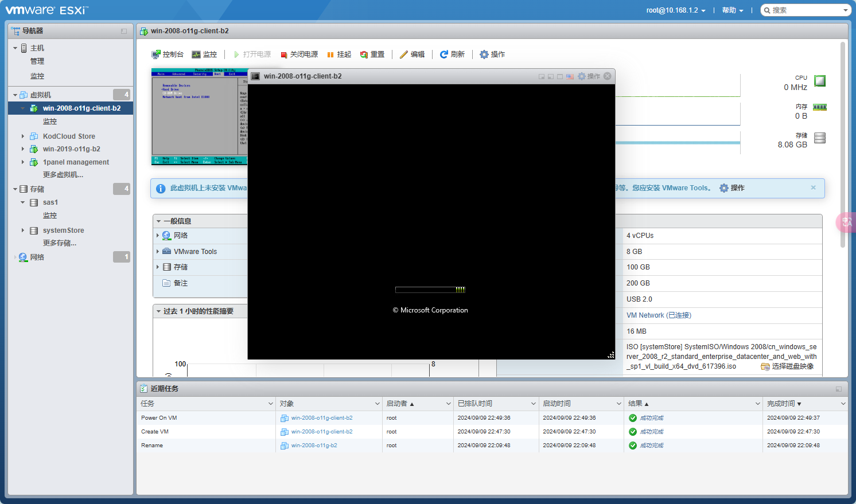Minimize the navigator panel via its corner icon
This screenshot has height=504, width=856.
(124, 31)
